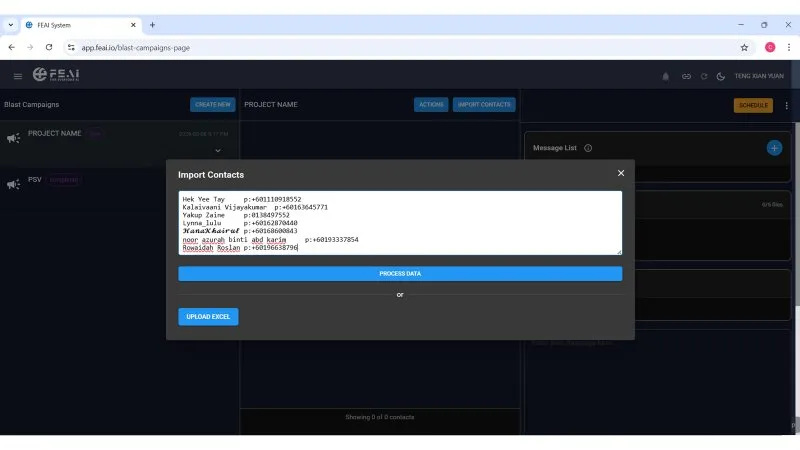Click 'Showing 0 of 0 contacts' text
The height and width of the screenshot is (450, 800).
380,417
